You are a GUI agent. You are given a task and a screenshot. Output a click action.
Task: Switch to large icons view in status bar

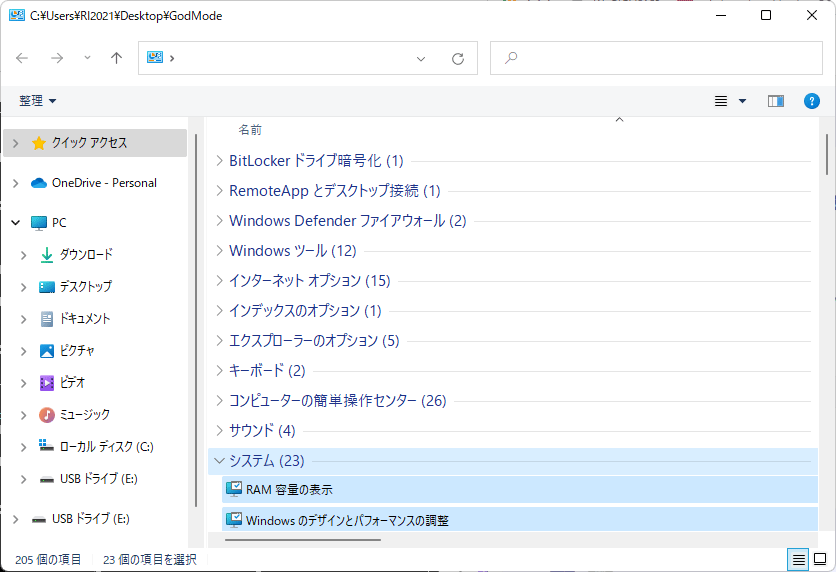(x=820, y=559)
